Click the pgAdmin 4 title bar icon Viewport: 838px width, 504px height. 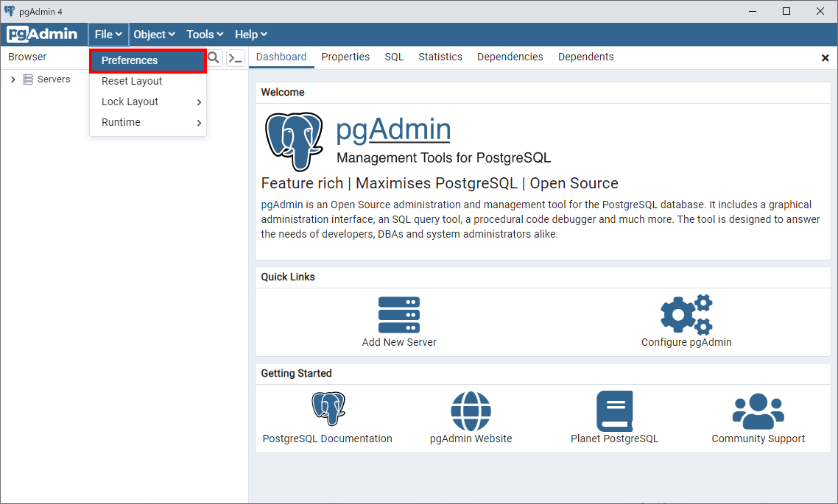(9, 11)
